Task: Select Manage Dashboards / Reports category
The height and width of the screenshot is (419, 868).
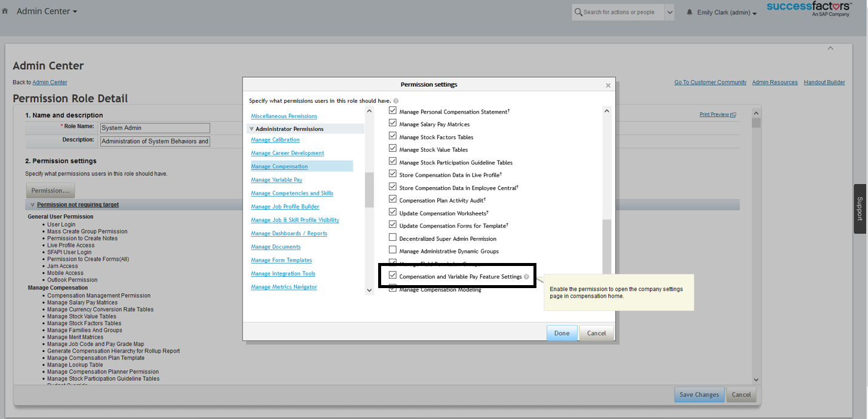Action: 289,234
